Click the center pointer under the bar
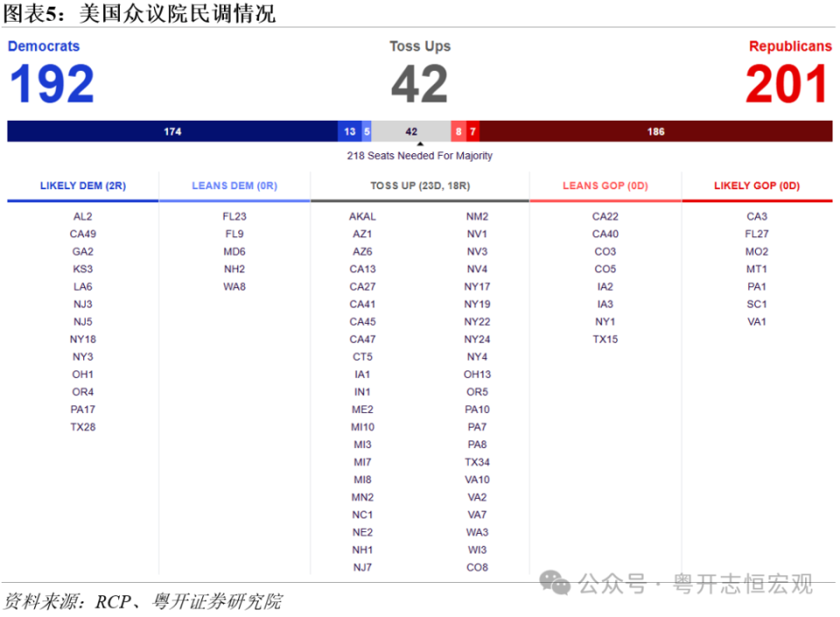The image size is (840, 617). click(x=420, y=143)
